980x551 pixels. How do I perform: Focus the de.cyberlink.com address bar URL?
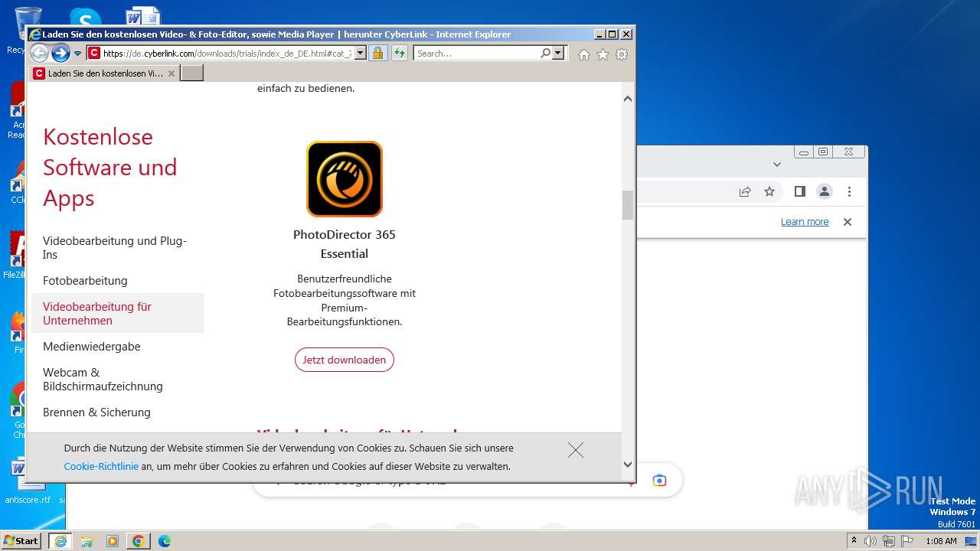point(227,54)
